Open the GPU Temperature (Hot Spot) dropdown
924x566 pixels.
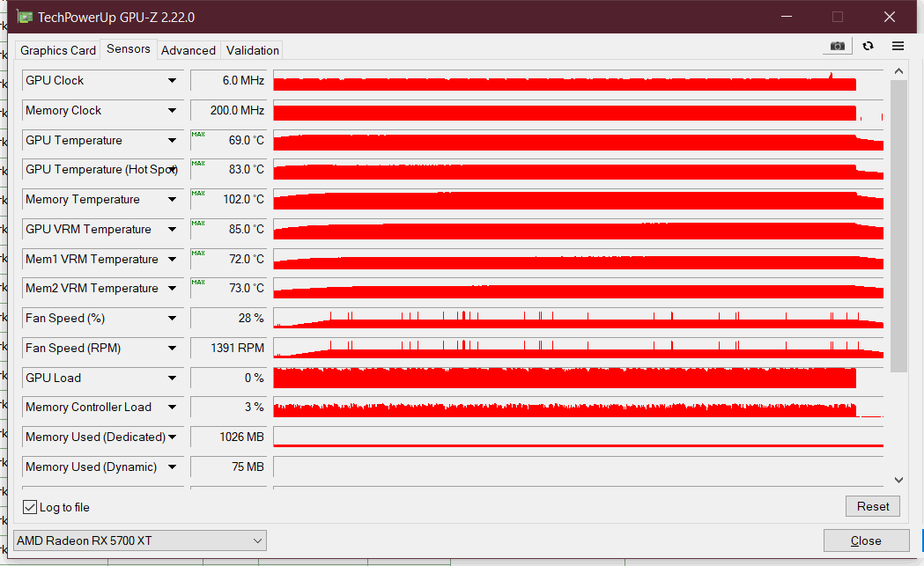[x=172, y=170]
